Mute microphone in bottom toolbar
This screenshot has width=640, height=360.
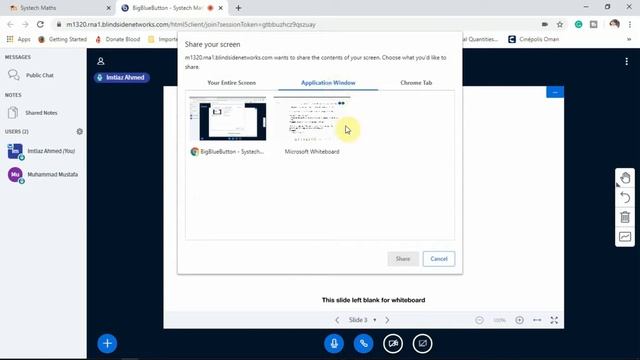coord(334,343)
